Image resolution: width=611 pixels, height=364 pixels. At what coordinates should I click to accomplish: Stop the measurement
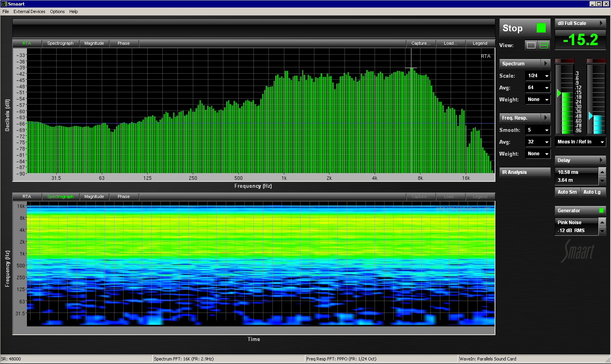(525, 28)
